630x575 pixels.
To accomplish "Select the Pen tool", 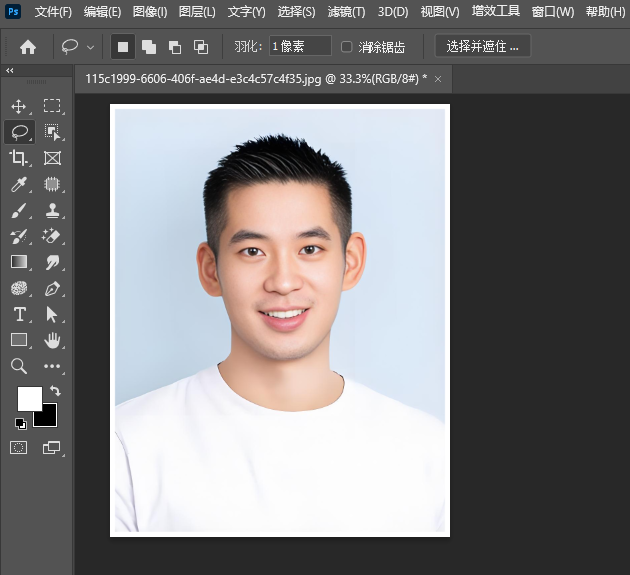I will 52,288.
